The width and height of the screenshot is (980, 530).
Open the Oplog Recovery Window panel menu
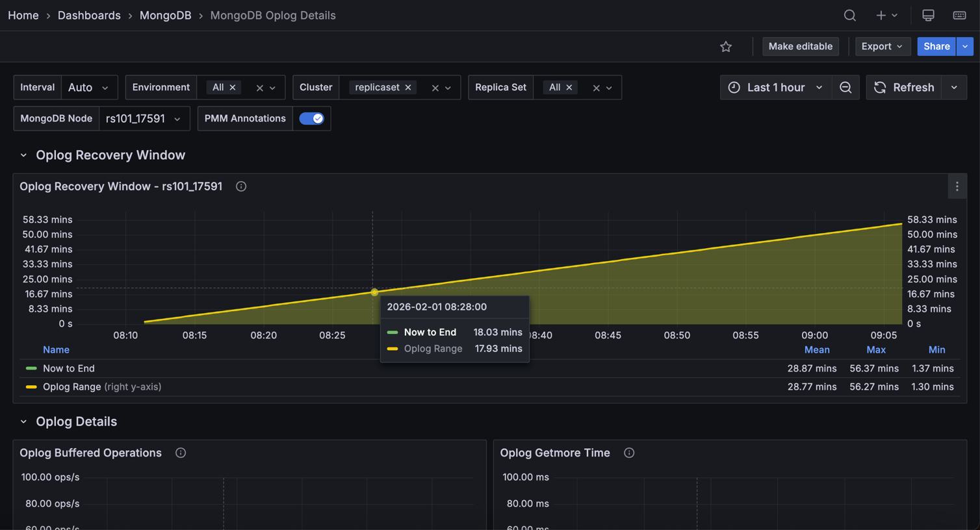pos(957,186)
